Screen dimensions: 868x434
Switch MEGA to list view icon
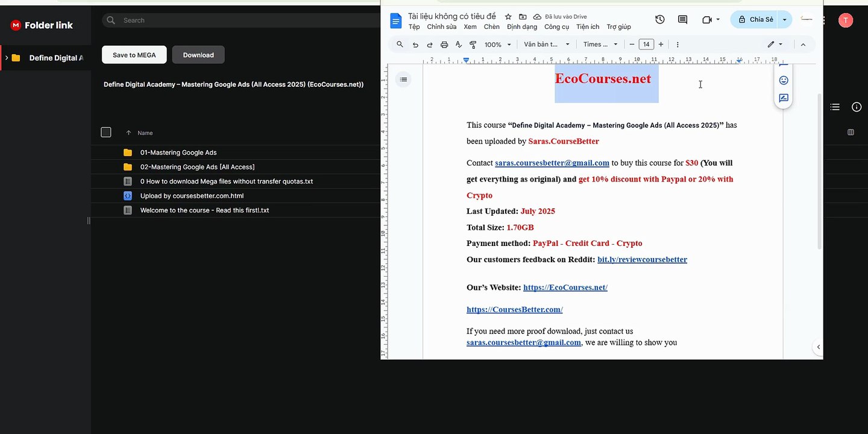[835, 107]
